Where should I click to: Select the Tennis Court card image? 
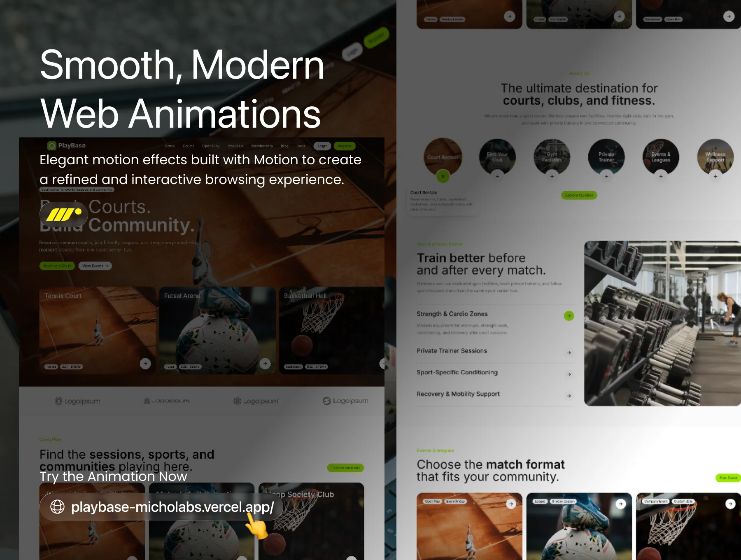[x=98, y=330]
